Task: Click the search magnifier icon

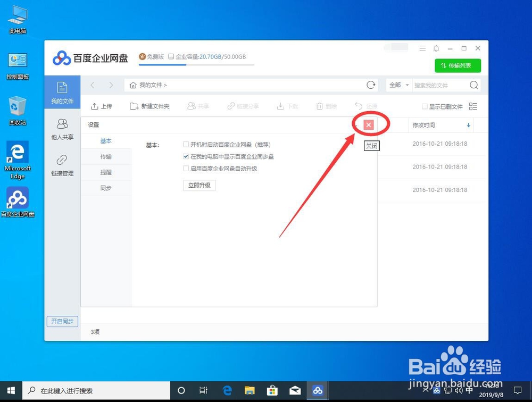Action: click(473, 85)
